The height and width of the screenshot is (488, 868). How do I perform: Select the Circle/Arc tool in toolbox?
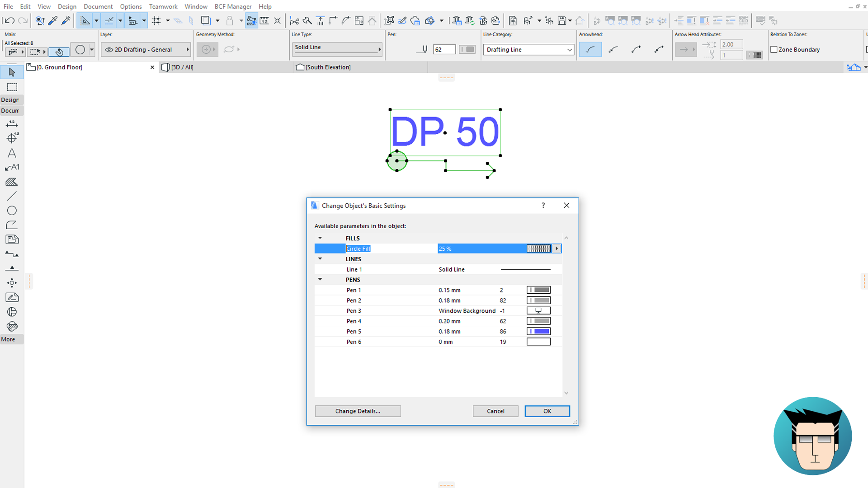pyautogui.click(x=12, y=211)
